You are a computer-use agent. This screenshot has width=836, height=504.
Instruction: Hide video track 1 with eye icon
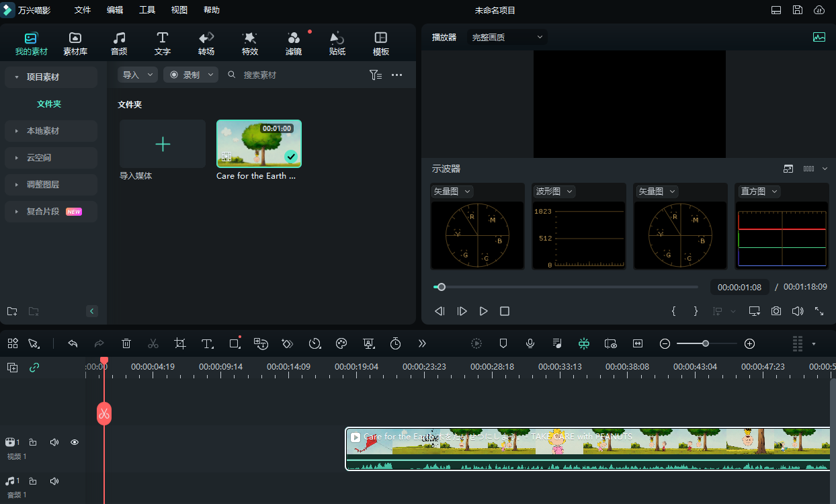[x=75, y=442]
